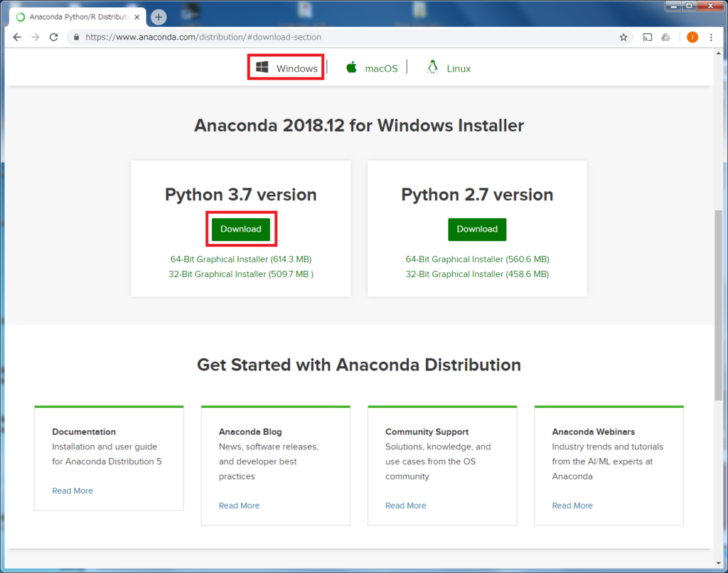Download the Python 3.7 version
This screenshot has height=573, width=728.
240,229
